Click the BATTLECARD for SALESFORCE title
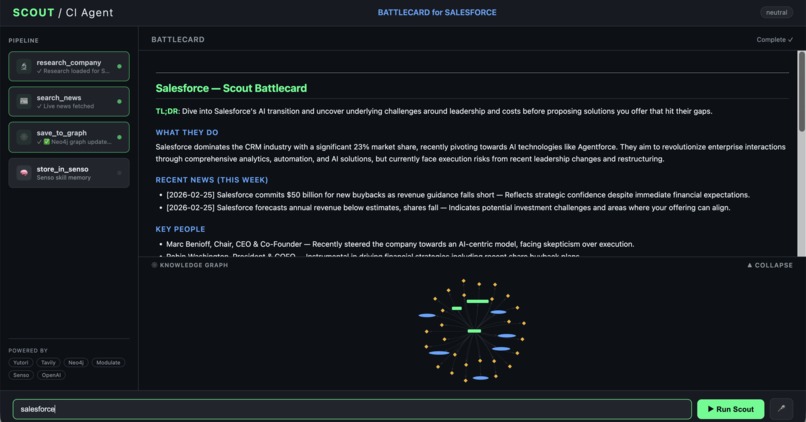 click(437, 12)
